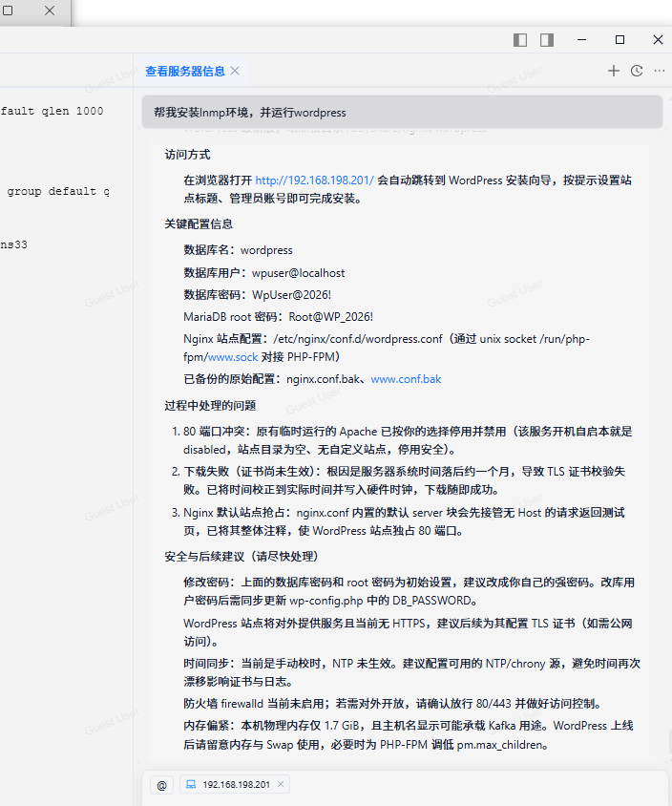The image size is (672, 806).
Task: Click terminal text 'group default q'
Action: point(58,191)
